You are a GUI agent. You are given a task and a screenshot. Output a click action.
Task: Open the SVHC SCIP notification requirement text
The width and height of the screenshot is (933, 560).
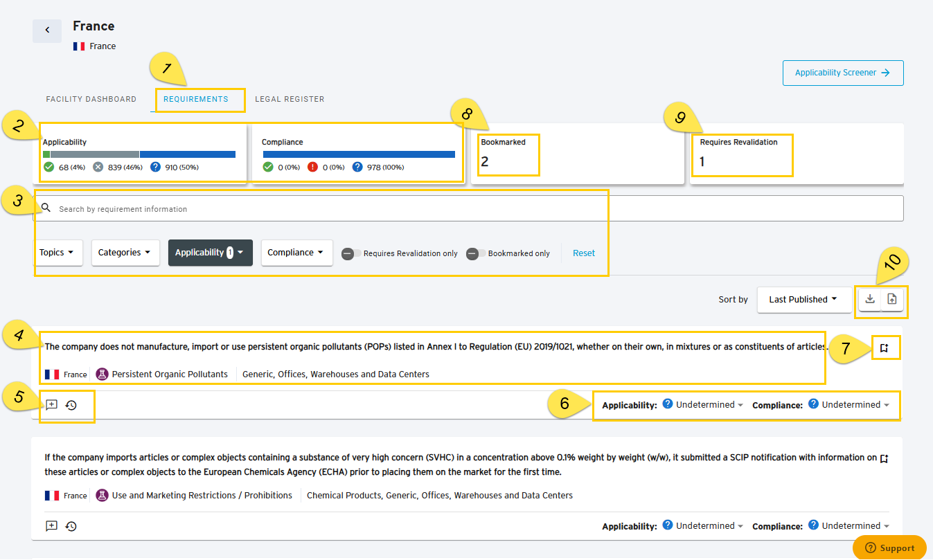point(460,464)
